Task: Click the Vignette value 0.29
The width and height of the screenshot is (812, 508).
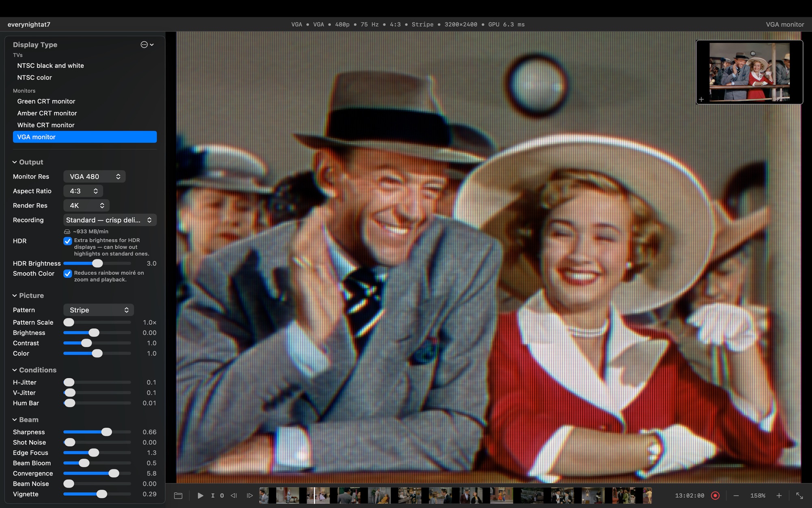Action: 149,494
